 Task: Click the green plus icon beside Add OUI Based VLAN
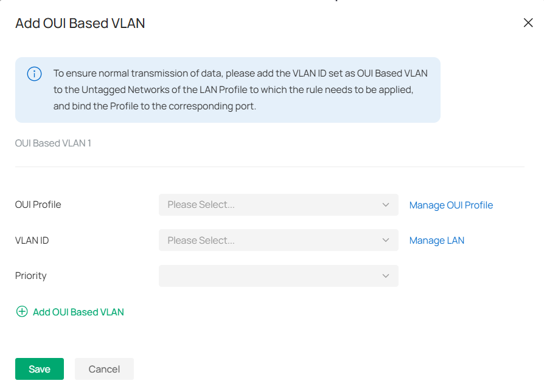point(22,311)
